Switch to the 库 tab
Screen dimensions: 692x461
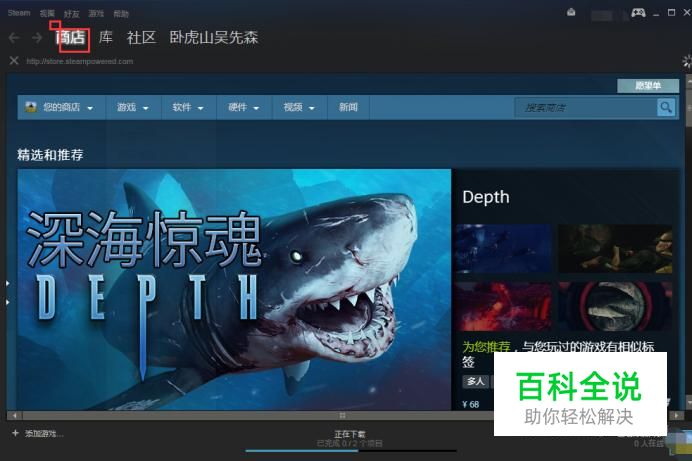tap(105, 37)
